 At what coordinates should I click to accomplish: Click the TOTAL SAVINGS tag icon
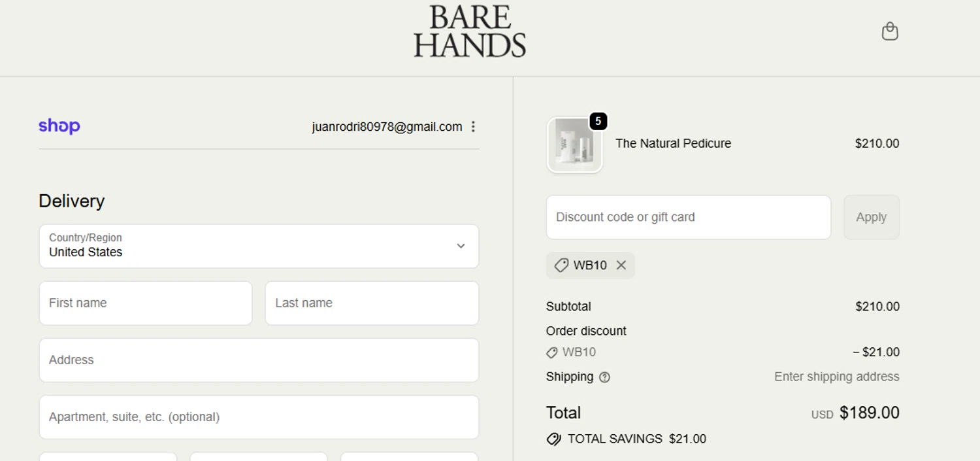[x=553, y=439]
